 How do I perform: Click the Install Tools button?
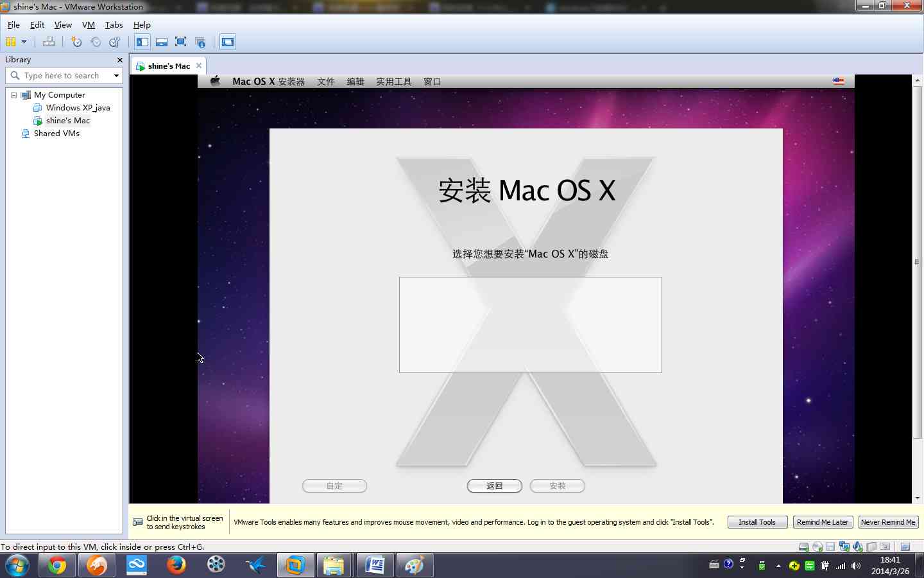757,522
